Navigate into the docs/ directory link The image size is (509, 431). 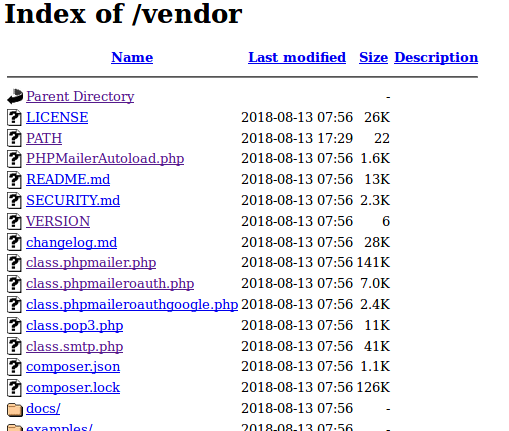[43, 409]
